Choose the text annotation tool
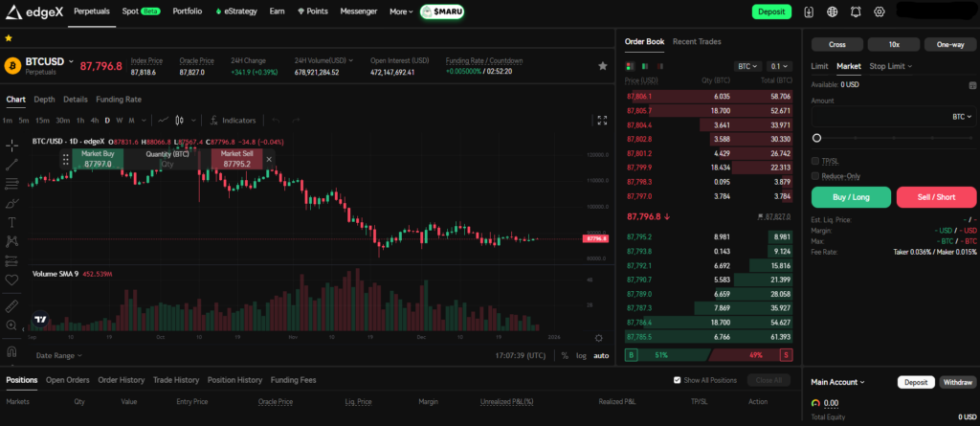 (x=11, y=222)
